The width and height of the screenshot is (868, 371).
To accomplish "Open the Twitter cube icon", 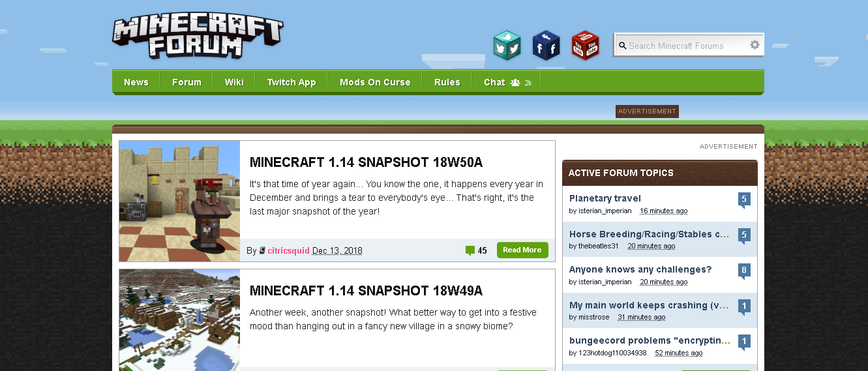I will (x=507, y=46).
